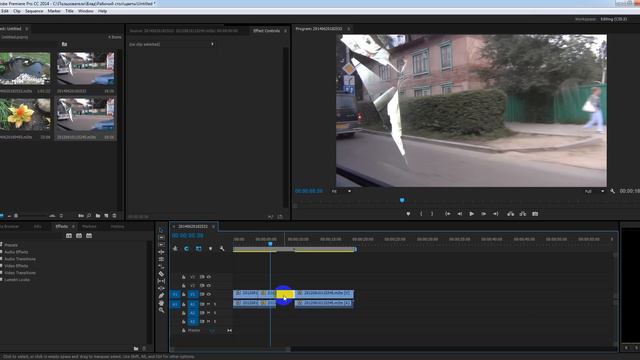Image resolution: width=640 pixels, height=360 pixels.
Task: Expand Video Transitions folder
Action: point(1,273)
